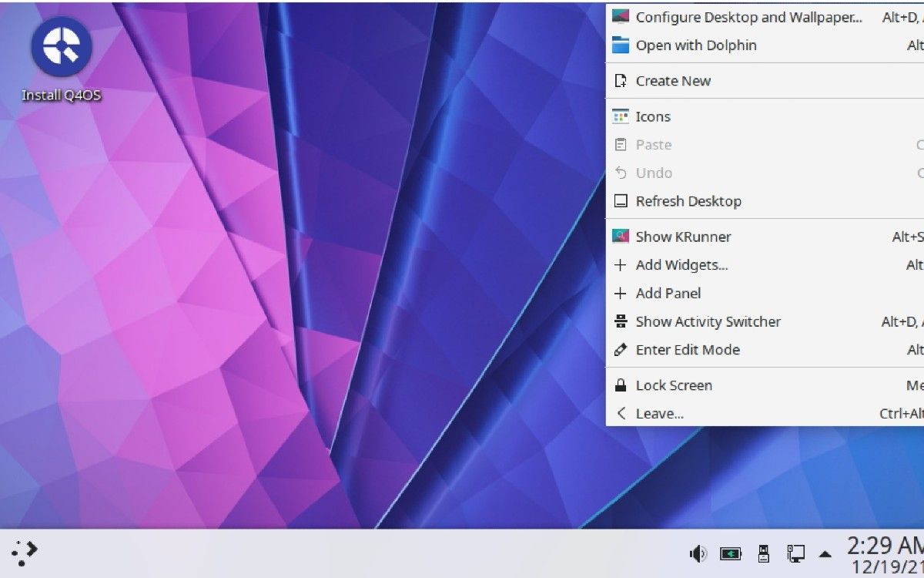Choose Configure Desktop and Wallpaper
The height and width of the screenshot is (578, 924).
coord(749,17)
